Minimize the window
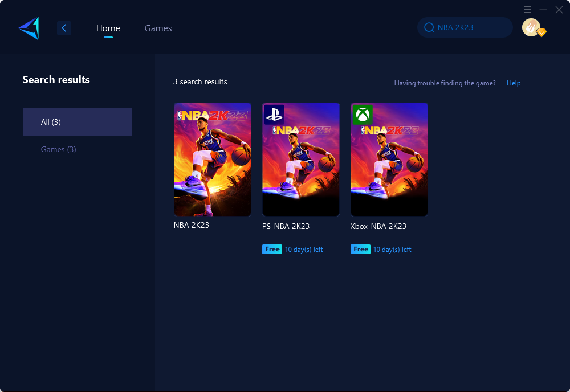Image resolution: width=570 pixels, height=392 pixels. 543,10
